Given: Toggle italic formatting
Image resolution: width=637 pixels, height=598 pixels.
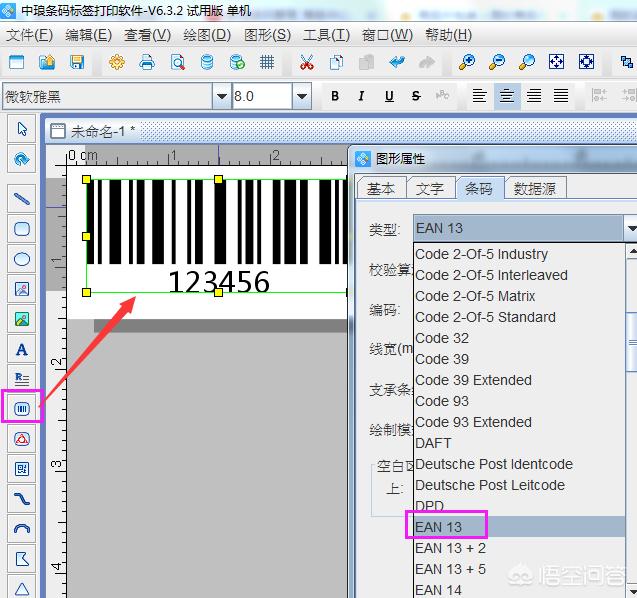Looking at the screenshot, I should click(x=361, y=96).
